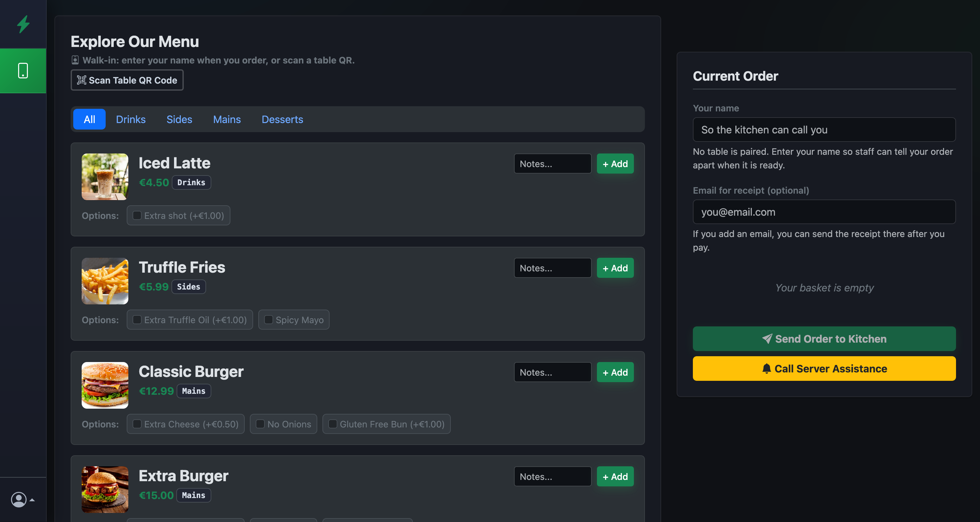Tick the Spicy Mayo checkbox
980x522 pixels.
click(x=269, y=320)
